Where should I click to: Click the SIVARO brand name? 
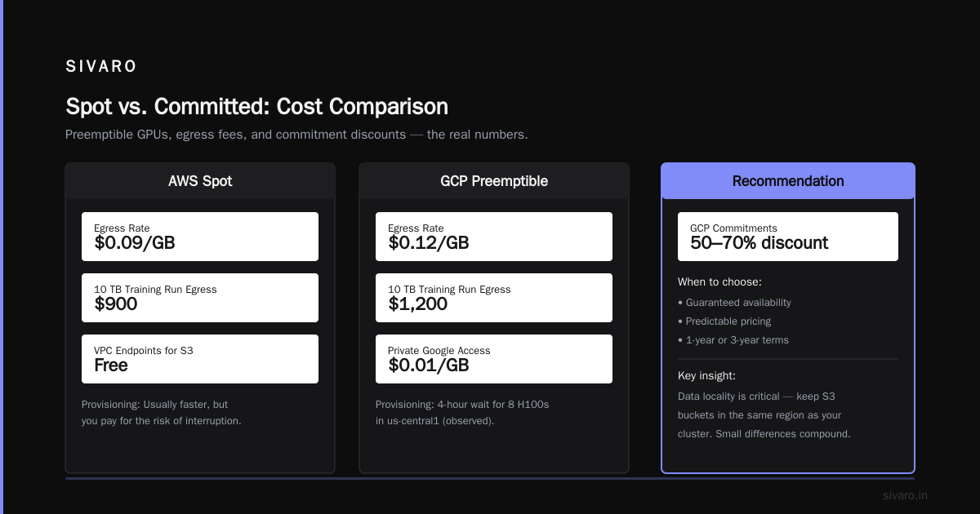pyautogui.click(x=101, y=67)
